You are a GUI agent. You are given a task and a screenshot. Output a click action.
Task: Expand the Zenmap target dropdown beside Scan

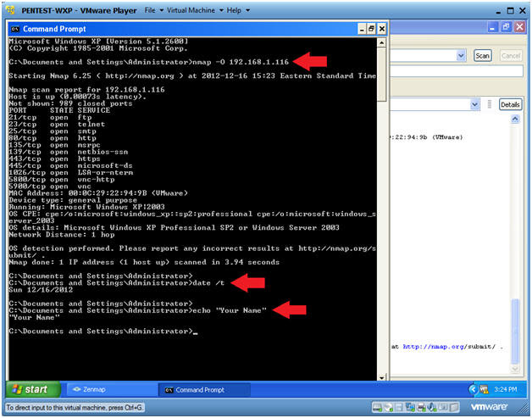coord(461,56)
